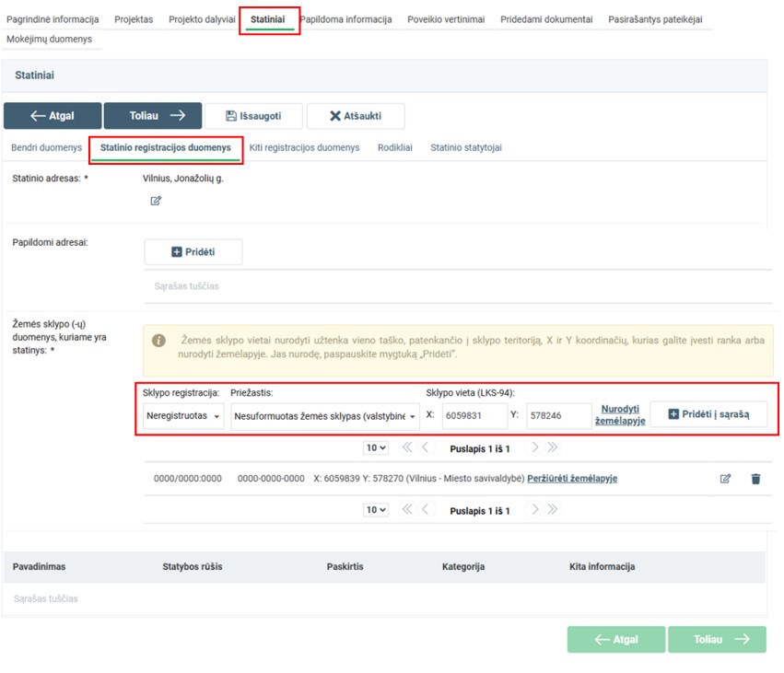The width and height of the screenshot is (784, 673).
Task: Open upper page size dropdown showing 10
Action: 376,448
